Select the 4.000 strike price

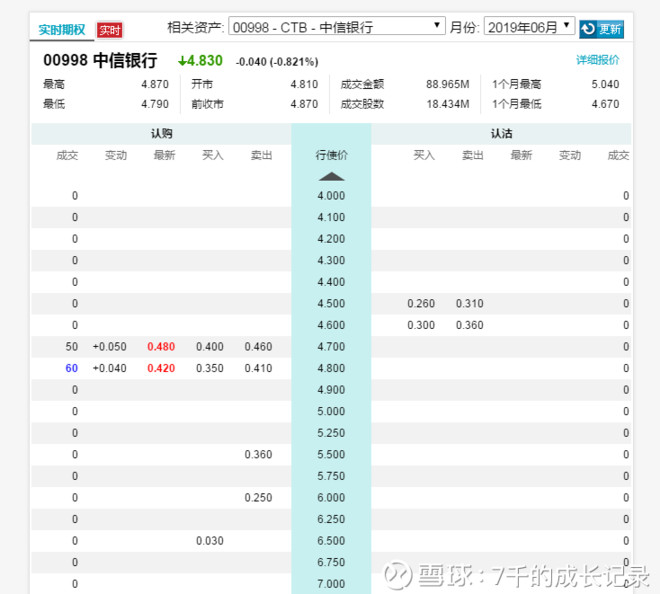(331, 196)
